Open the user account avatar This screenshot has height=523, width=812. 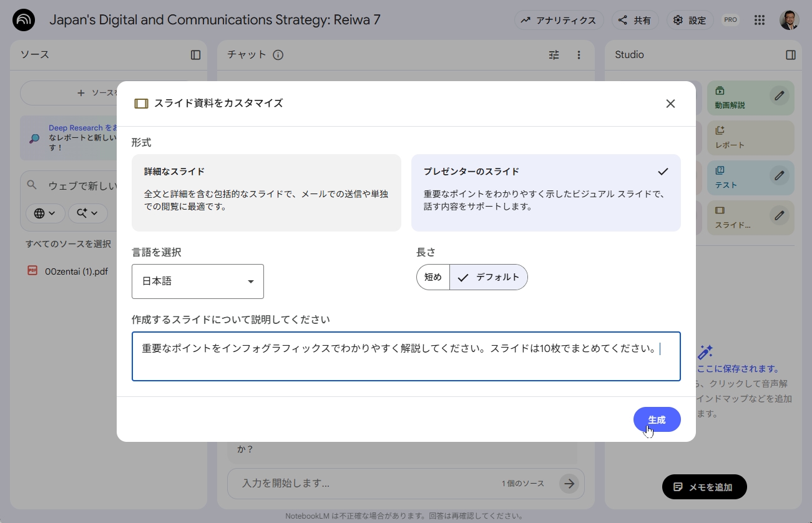[789, 20]
